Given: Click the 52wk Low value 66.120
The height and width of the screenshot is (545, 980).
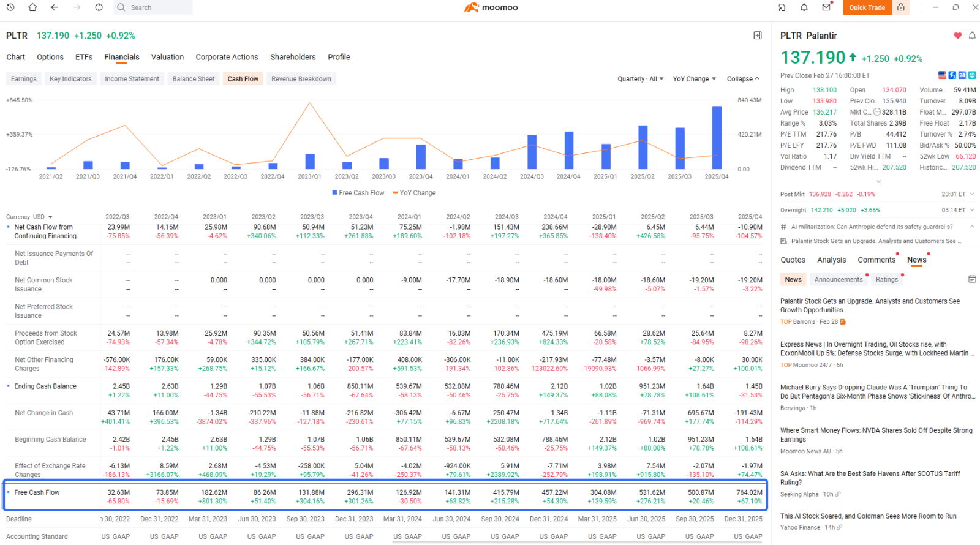Looking at the screenshot, I should coord(965,156).
